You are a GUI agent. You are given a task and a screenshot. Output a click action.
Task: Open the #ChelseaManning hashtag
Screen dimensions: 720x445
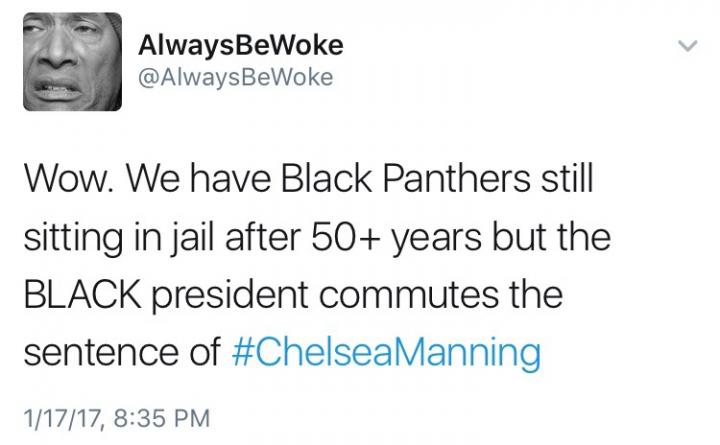pos(386,353)
